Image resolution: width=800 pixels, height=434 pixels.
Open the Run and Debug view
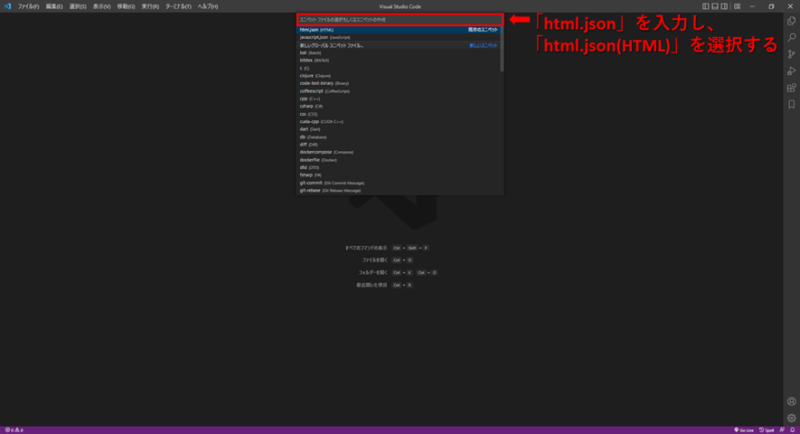(x=791, y=70)
